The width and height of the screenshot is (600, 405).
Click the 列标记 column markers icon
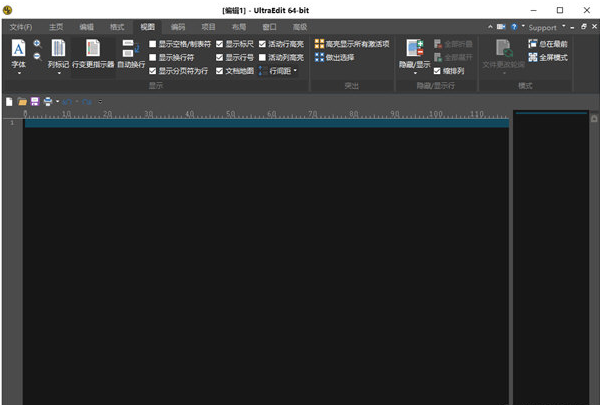(x=58, y=49)
